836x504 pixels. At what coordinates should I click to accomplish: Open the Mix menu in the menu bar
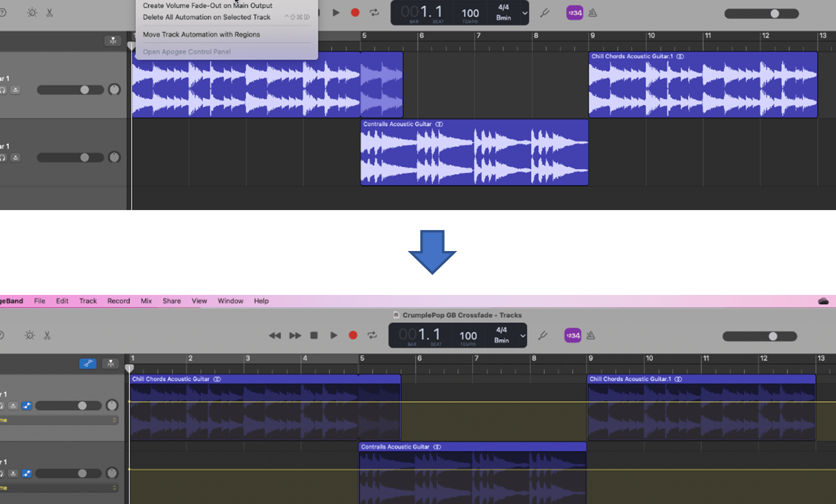tap(146, 301)
